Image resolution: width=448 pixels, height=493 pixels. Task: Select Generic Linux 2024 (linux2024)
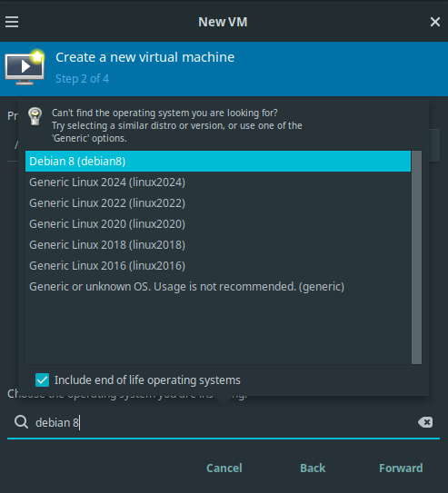[218, 182]
